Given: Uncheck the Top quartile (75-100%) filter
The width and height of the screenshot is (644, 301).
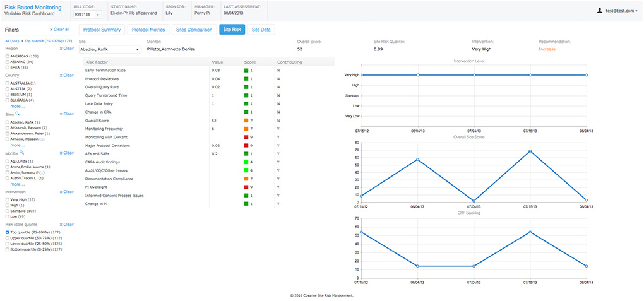Looking at the screenshot, I should (x=7, y=232).
